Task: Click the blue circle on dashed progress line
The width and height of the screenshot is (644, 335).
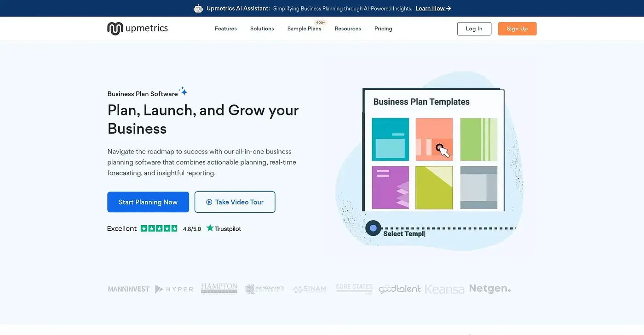Action: pyautogui.click(x=373, y=228)
